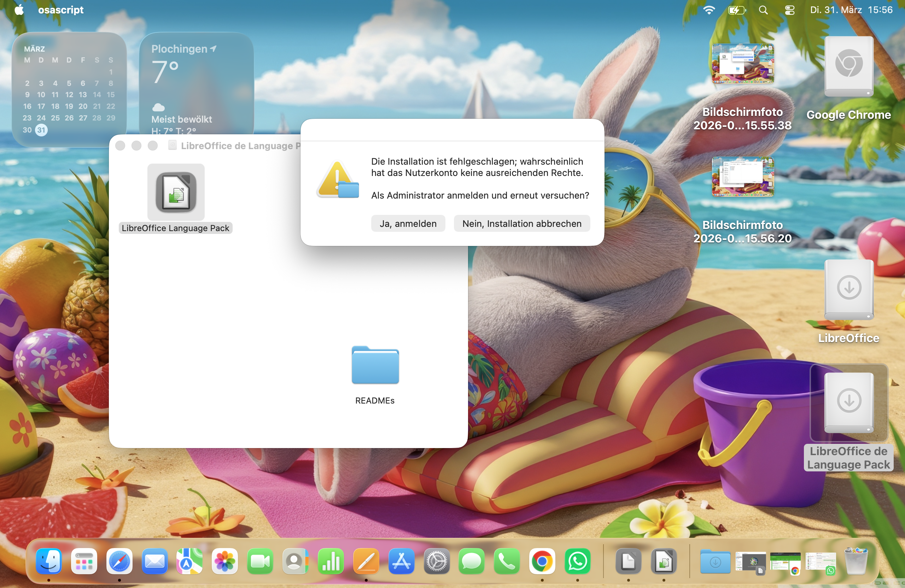Image resolution: width=905 pixels, height=588 pixels.
Task: Click Ja, anmelden button
Action: coord(408,223)
